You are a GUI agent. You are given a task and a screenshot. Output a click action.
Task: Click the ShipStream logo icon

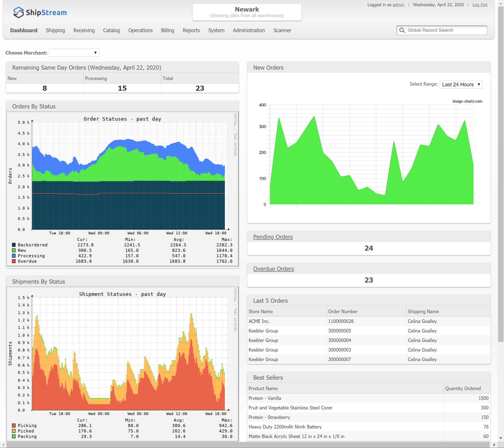point(18,12)
